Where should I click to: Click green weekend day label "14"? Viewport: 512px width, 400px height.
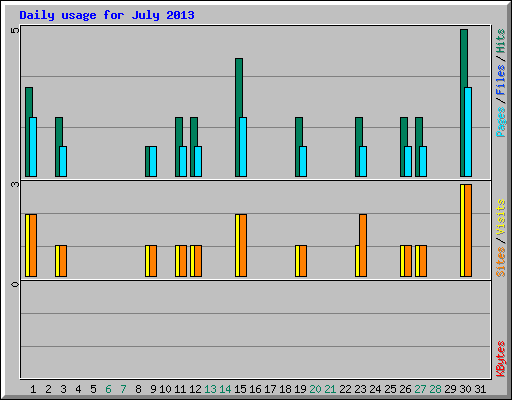(225, 389)
